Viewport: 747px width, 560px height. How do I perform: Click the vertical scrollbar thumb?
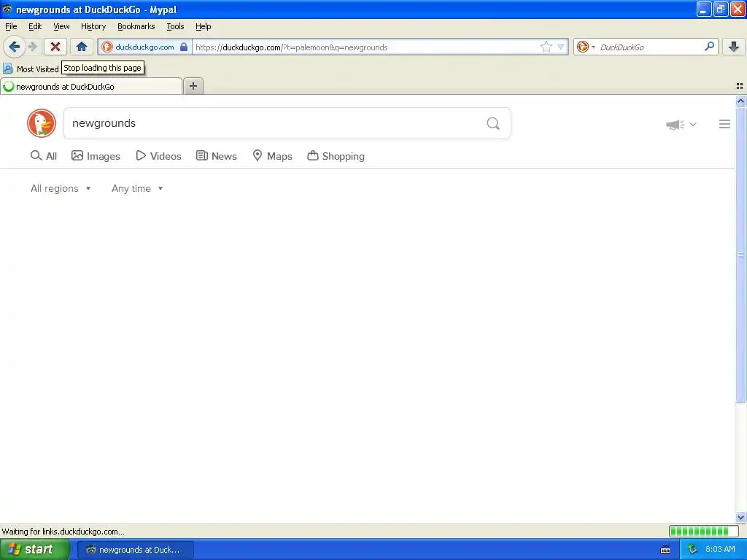[x=740, y=255]
